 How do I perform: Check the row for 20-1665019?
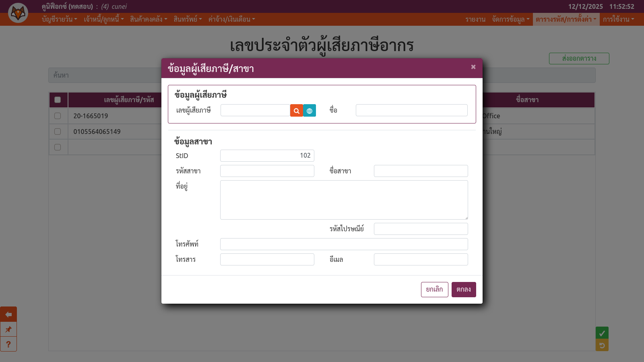tap(58, 116)
